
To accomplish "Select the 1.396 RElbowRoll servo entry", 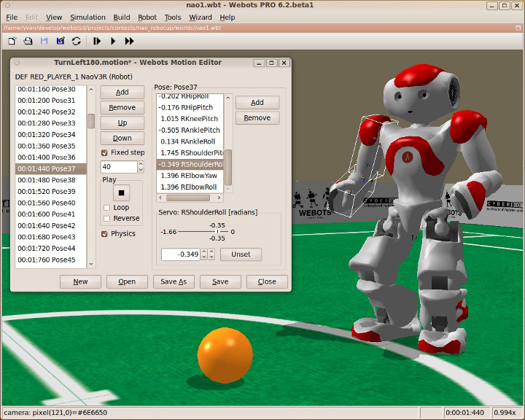I will (x=190, y=187).
